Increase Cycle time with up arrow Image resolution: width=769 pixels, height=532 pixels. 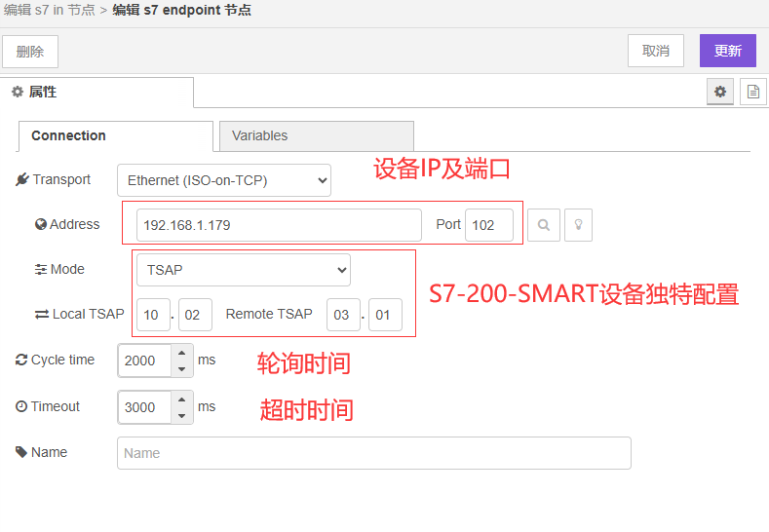point(181,353)
